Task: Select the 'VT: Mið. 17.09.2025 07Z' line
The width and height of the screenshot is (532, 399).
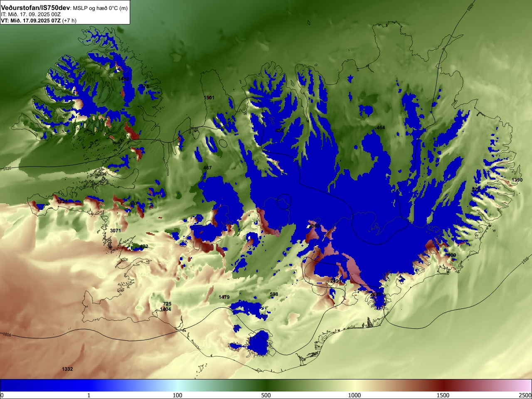Action: click(x=31, y=20)
